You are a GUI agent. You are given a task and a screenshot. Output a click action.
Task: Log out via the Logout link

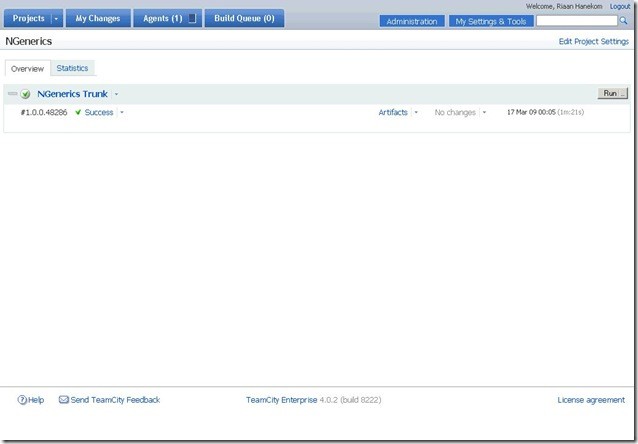[x=620, y=7]
